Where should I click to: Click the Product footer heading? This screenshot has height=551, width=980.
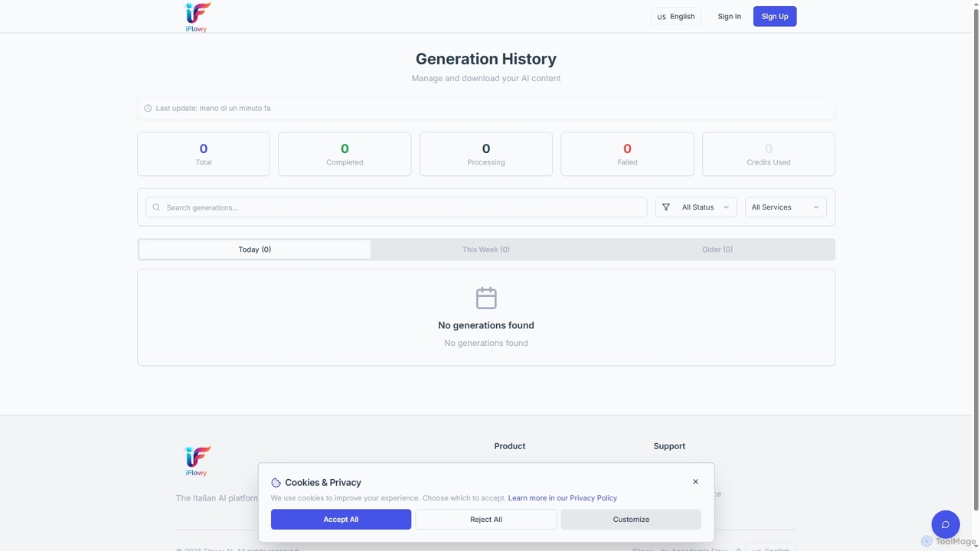pyautogui.click(x=510, y=446)
